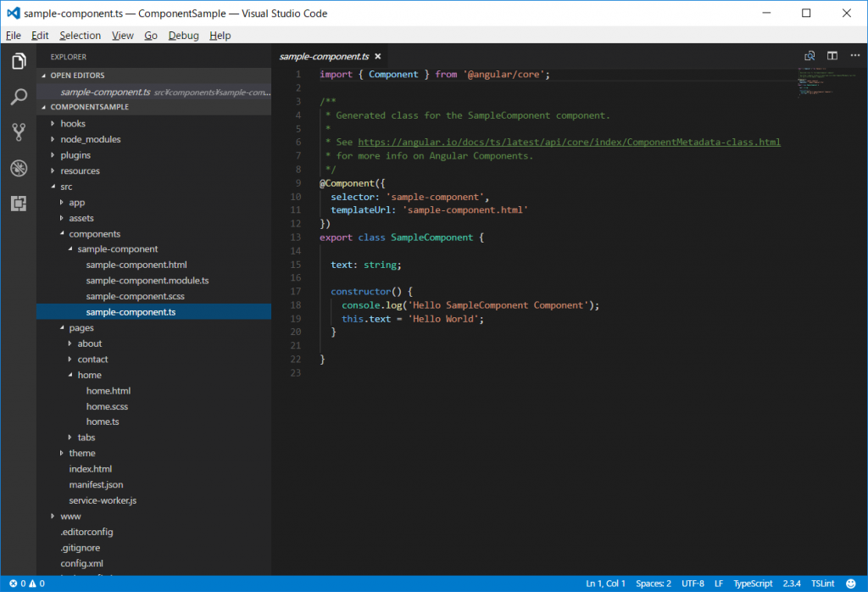The width and height of the screenshot is (868, 592).
Task: Open the Search view in activity bar
Action: pos(18,97)
